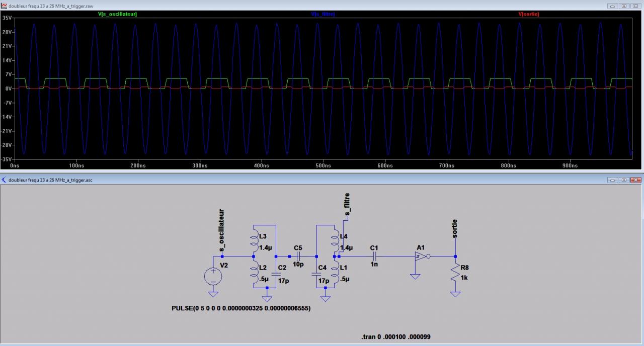This screenshot has height=346, width=644.
Task: Click the ground symbol under V2 source
Action: click(213, 294)
